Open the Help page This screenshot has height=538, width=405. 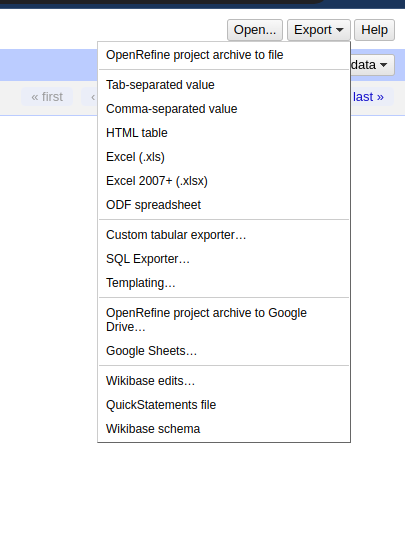point(374,30)
